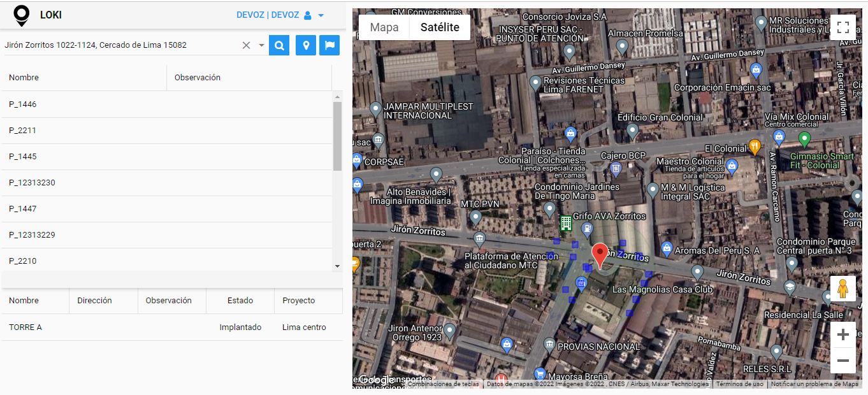Zoom in on the map
The height and width of the screenshot is (395, 868).
coord(843,334)
